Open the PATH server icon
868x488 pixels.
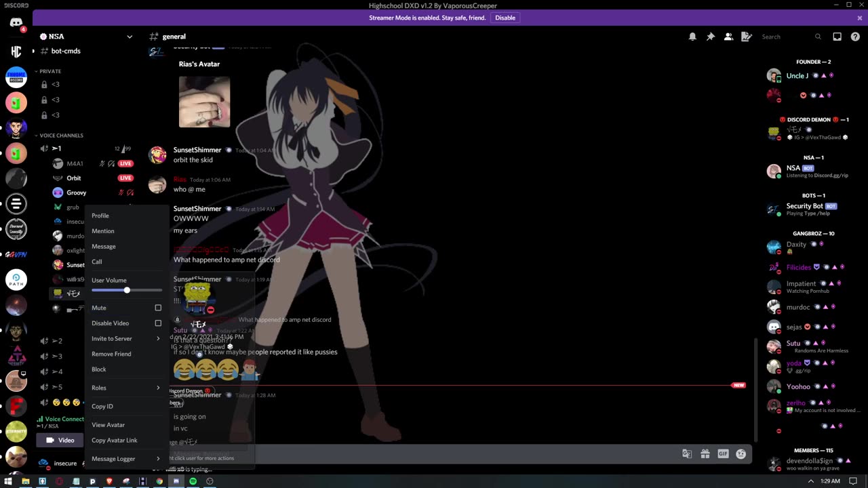(x=16, y=279)
